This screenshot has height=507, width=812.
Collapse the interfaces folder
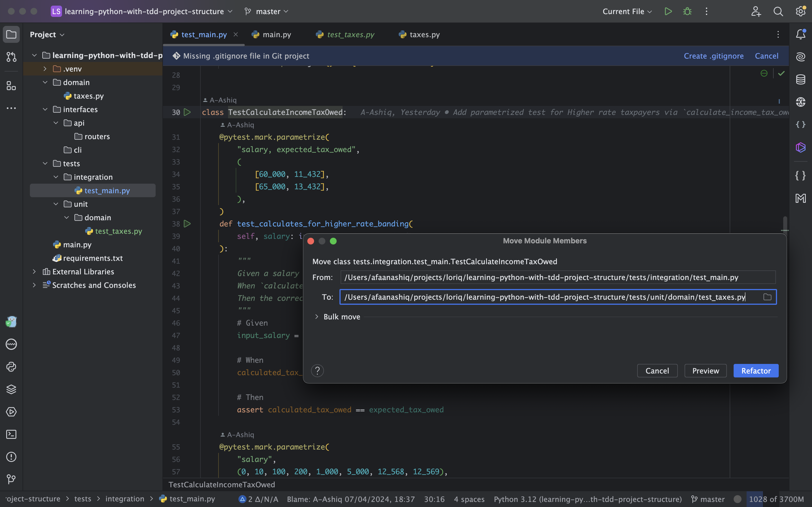click(x=45, y=109)
